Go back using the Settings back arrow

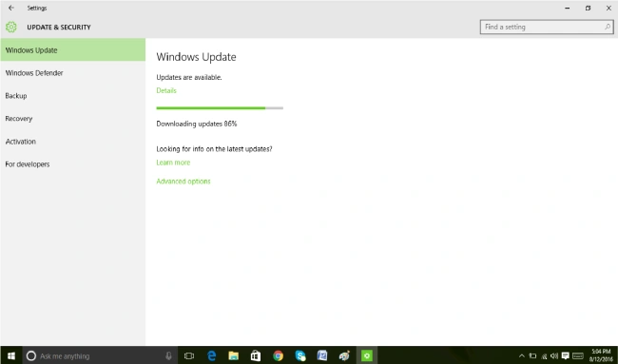pyautogui.click(x=11, y=8)
